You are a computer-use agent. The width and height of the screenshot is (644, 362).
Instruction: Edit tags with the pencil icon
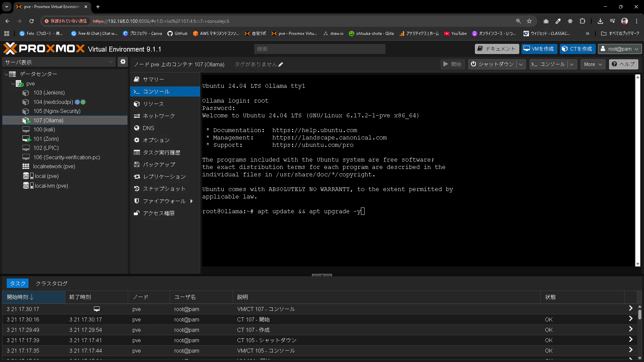[281, 65]
